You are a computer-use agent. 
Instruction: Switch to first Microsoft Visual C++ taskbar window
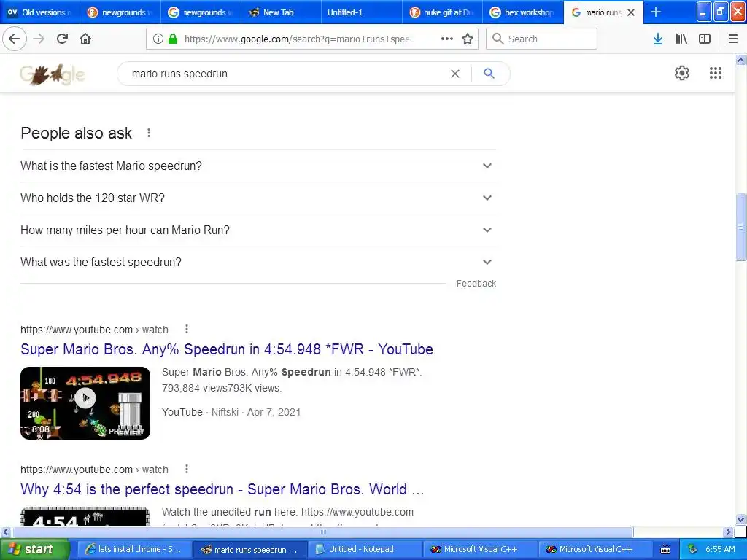point(480,549)
